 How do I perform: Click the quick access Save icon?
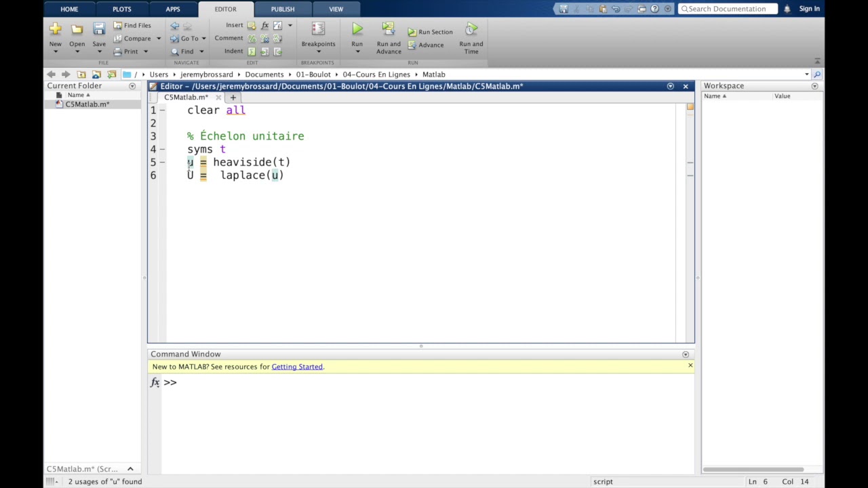click(x=564, y=9)
